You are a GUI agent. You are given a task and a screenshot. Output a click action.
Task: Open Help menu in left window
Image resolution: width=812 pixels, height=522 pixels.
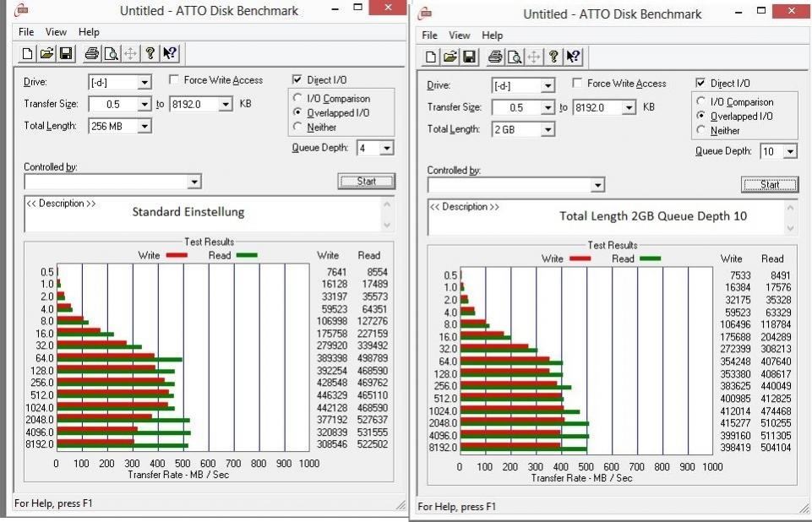(89, 32)
